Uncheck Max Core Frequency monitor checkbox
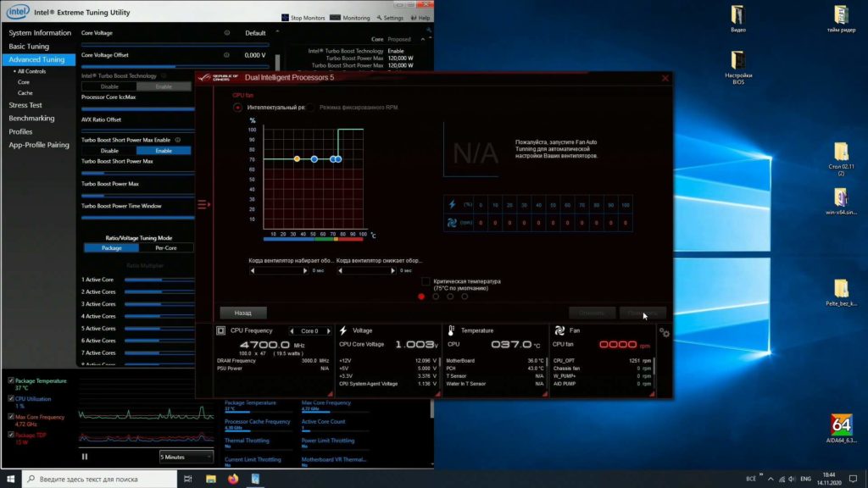Screen dimensions: 868x488 (11, 417)
